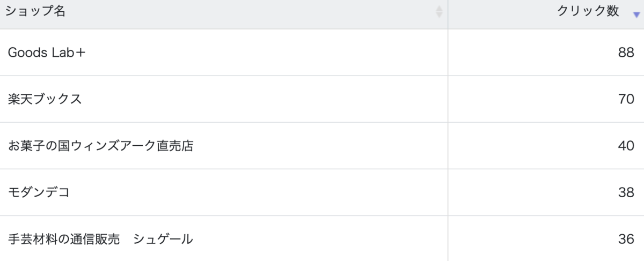Screen dimensions: 644x261
Task: Click the クリック数 descending sort arrow
Action: [636, 15]
